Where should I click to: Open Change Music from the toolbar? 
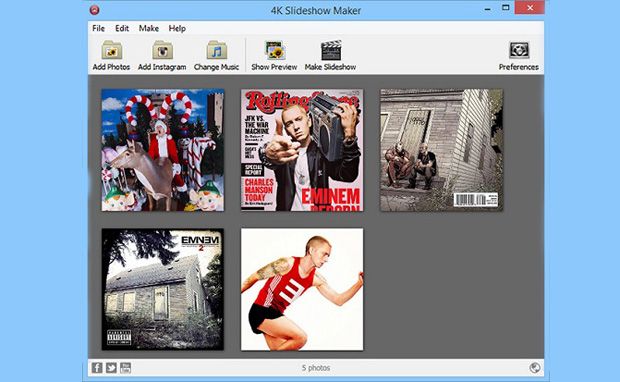click(216, 55)
